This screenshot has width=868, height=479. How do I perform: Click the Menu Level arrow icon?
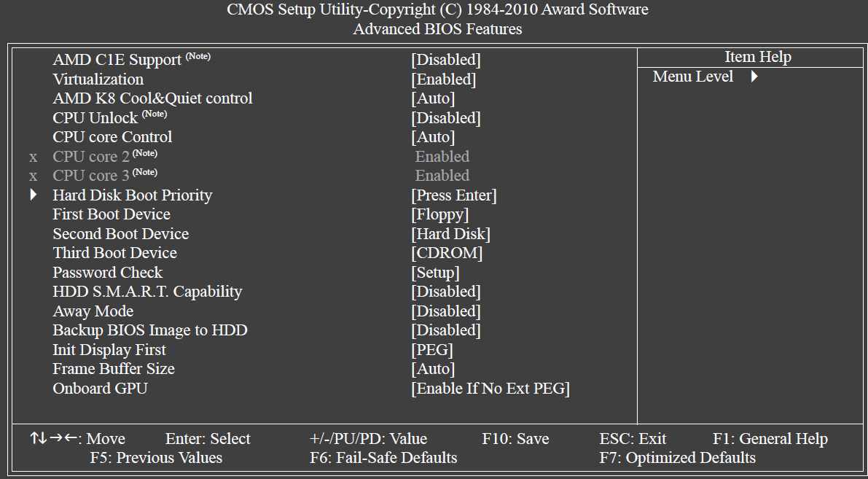point(754,77)
